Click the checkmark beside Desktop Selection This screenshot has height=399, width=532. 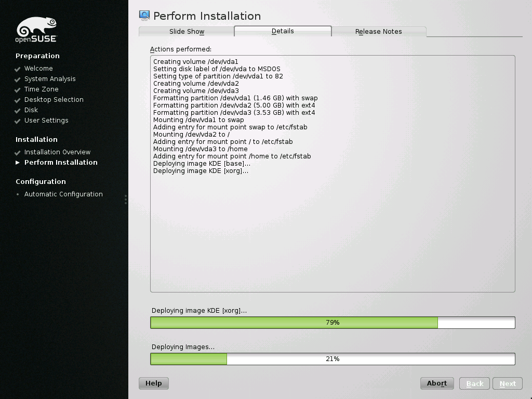[18, 100]
